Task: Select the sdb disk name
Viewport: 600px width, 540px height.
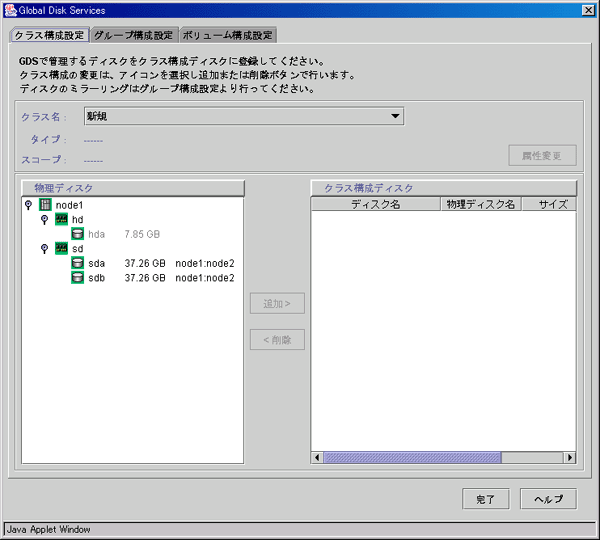Action: [x=96, y=278]
